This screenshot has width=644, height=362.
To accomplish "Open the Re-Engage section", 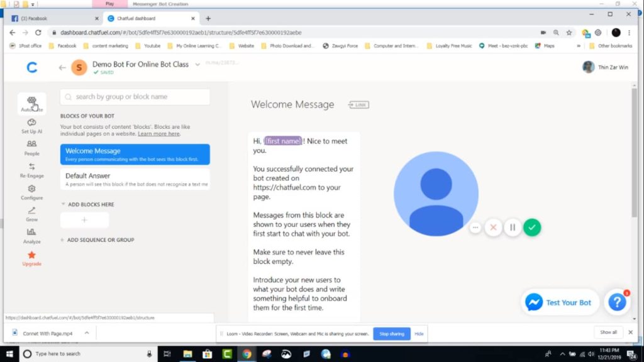I will pyautogui.click(x=31, y=170).
